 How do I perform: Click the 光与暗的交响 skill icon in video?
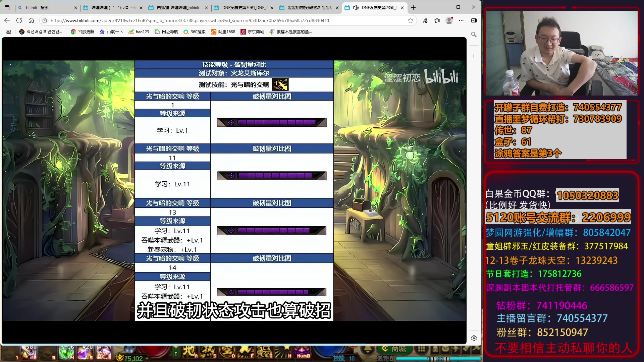280,84
